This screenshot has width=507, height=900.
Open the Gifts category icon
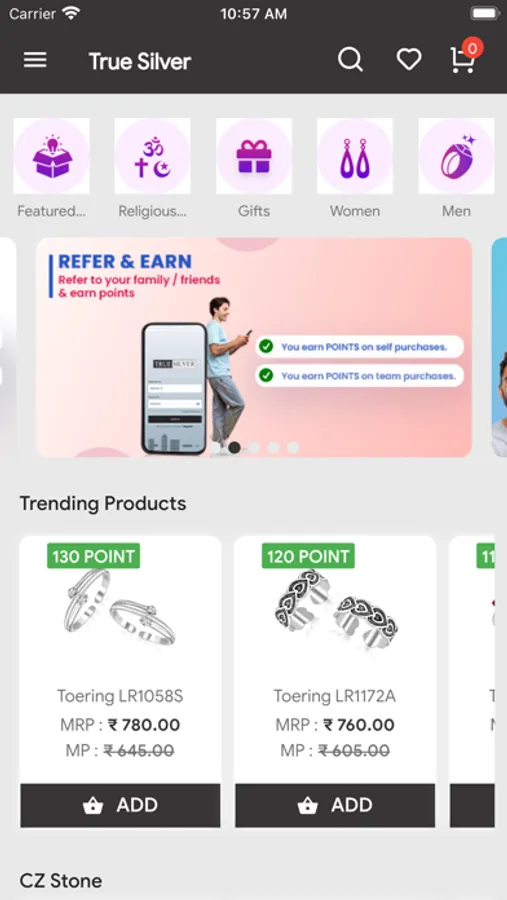(254, 156)
